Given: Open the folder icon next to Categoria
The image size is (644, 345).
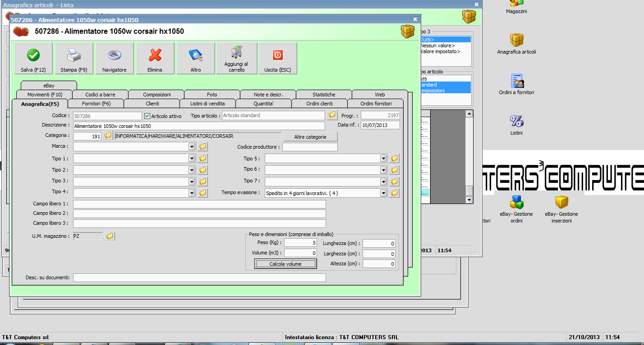Looking at the screenshot, I should pos(108,136).
